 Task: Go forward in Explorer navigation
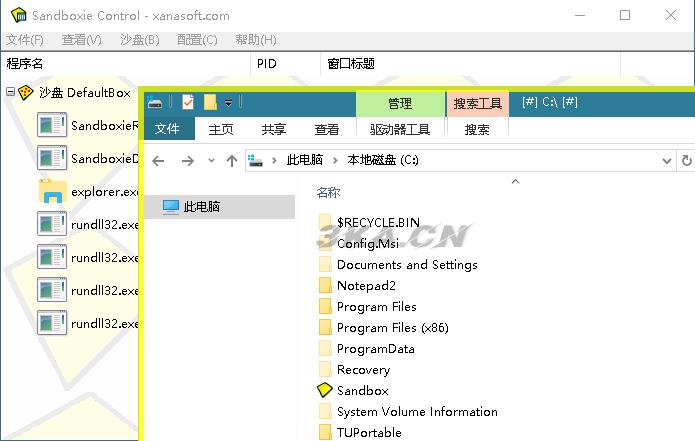tap(187, 160)
